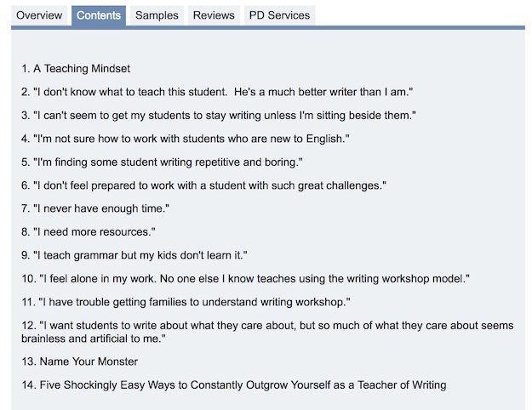The image size is (532, 410).
Task: Click chapter 11 about families understanding workshop
Action: click(x=186, y=302)
